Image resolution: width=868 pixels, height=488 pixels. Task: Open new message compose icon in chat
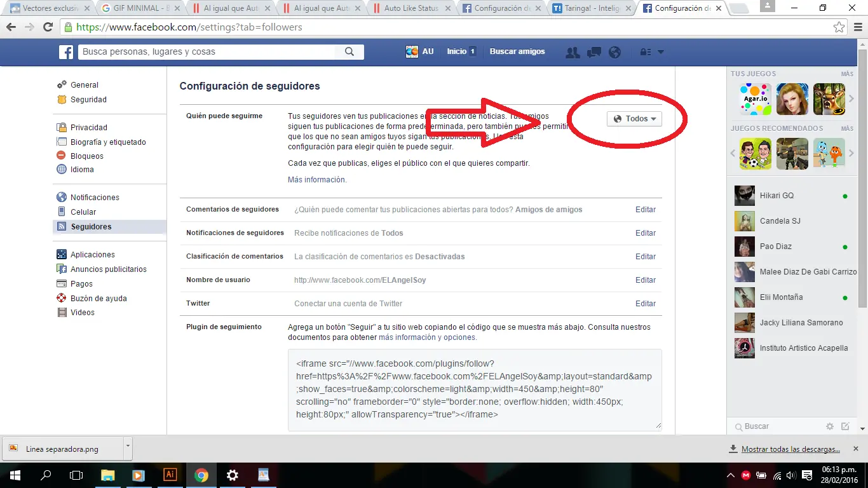point(845,426)
